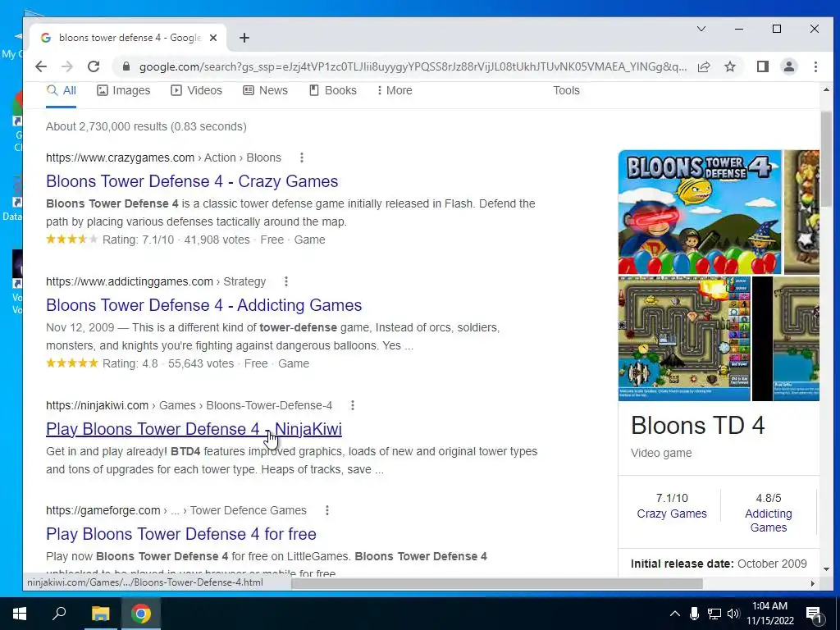
Task: Switch to News results
Action: [265, 90]
